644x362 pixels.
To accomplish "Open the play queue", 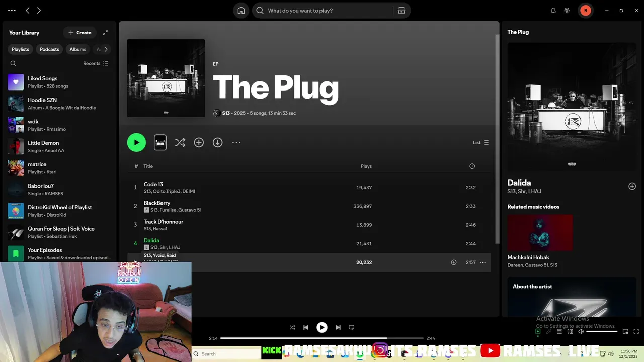I will click(x=559, y=331).
